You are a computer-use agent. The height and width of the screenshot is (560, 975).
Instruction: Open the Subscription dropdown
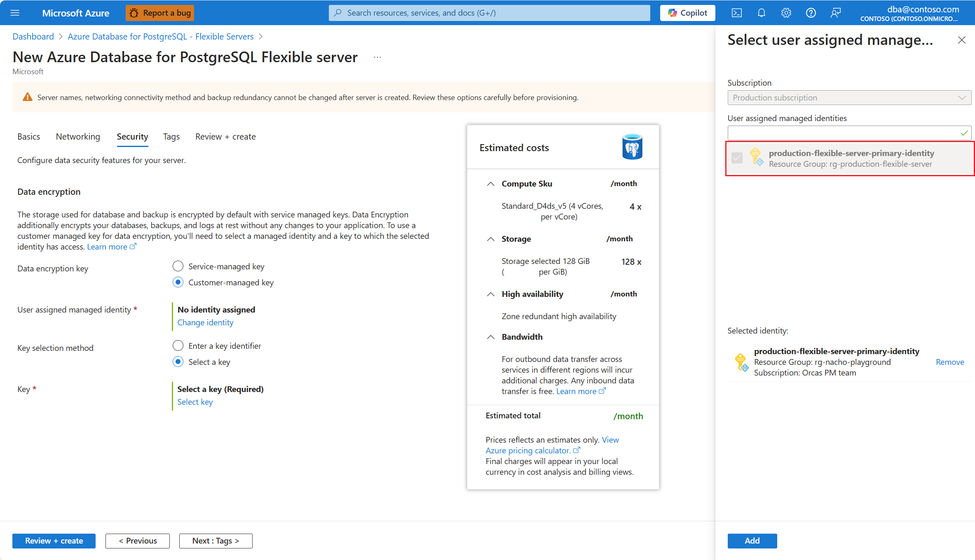[849, 98]
